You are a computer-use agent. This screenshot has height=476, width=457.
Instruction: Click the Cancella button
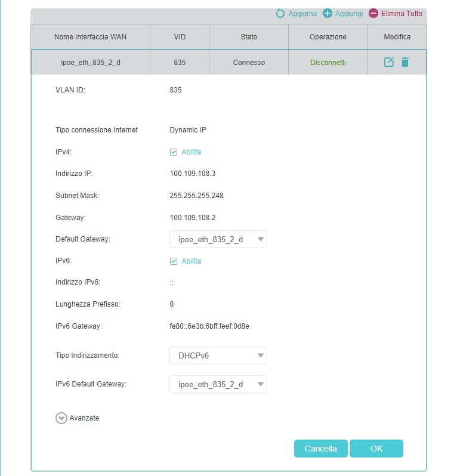coord(320,449)
